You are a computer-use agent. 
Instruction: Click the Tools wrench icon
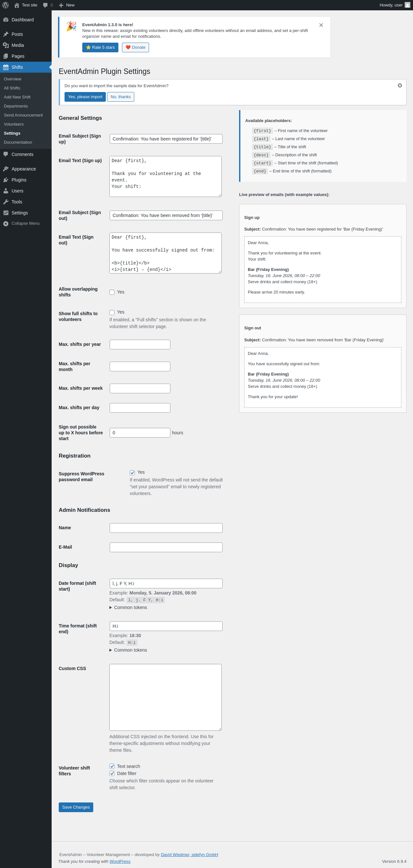pos(6,202)
